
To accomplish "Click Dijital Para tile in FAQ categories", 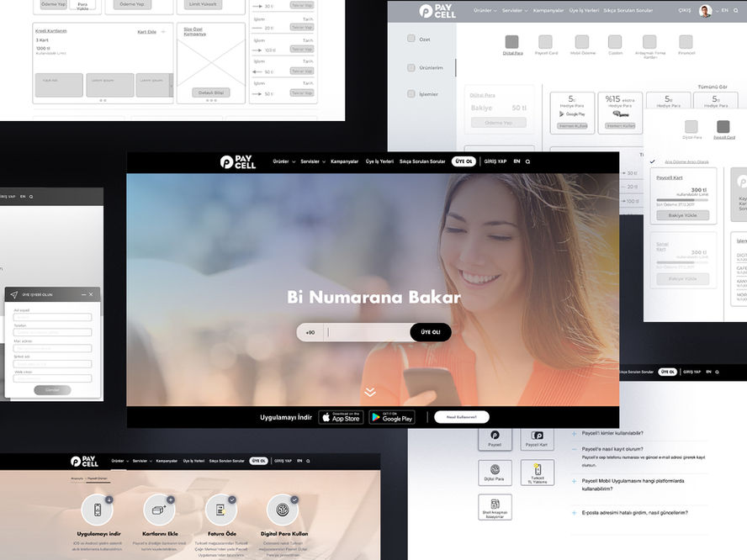I will click(x=495, y=473).
